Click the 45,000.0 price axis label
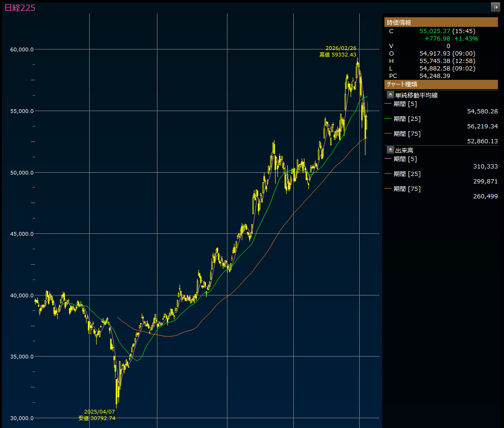 pos(21,234)
